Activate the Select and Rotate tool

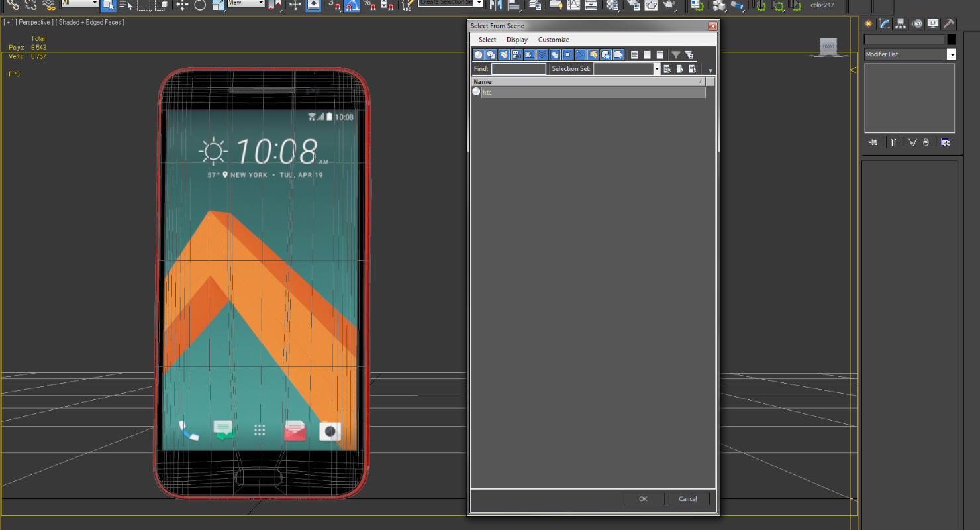(200, 5)
